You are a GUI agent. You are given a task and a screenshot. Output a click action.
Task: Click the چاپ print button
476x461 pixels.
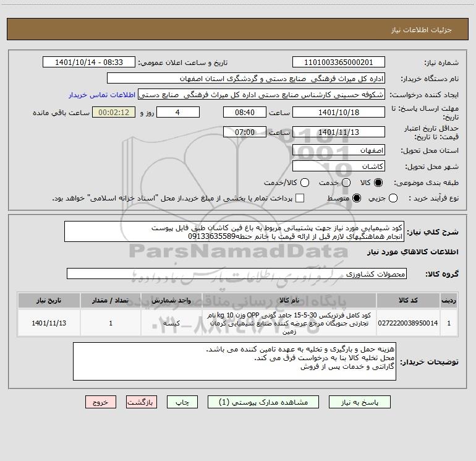tap(182, 402)
